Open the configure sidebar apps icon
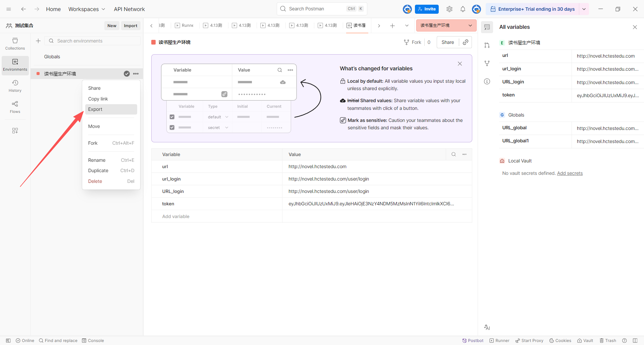Viewport: 644px width, 345px height. pyautogui.click(x=15, y=131)
